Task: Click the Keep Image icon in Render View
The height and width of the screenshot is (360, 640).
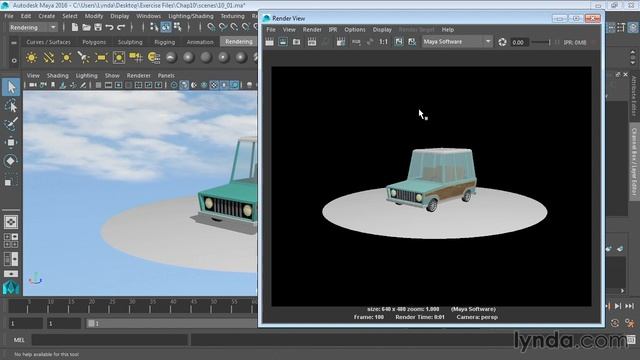Action: click(399, 42)
